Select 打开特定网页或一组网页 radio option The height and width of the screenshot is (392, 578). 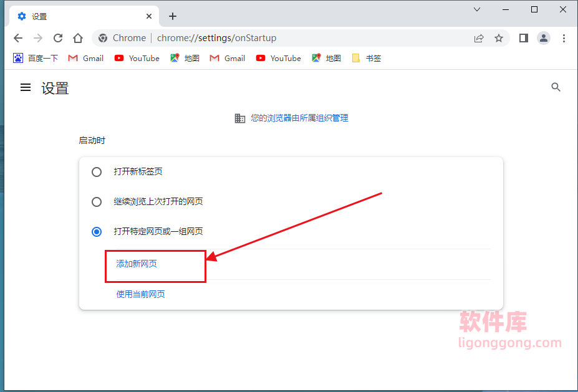[97, 232]
